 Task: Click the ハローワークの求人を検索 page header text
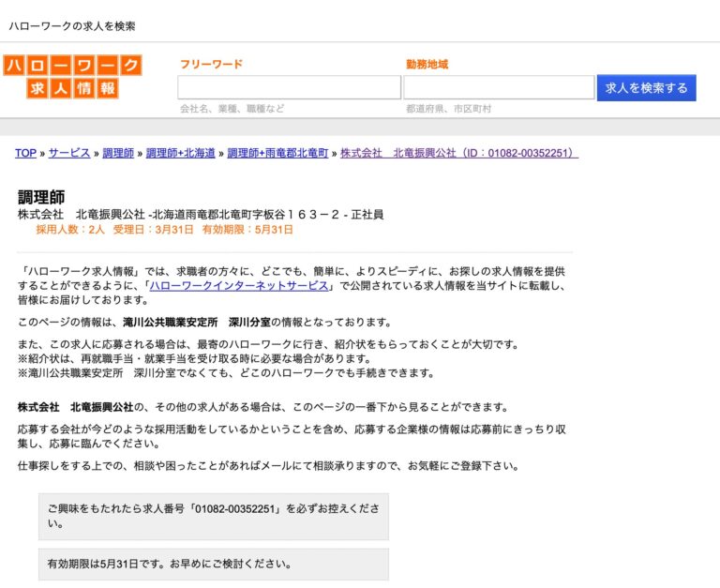pos(72,25)
